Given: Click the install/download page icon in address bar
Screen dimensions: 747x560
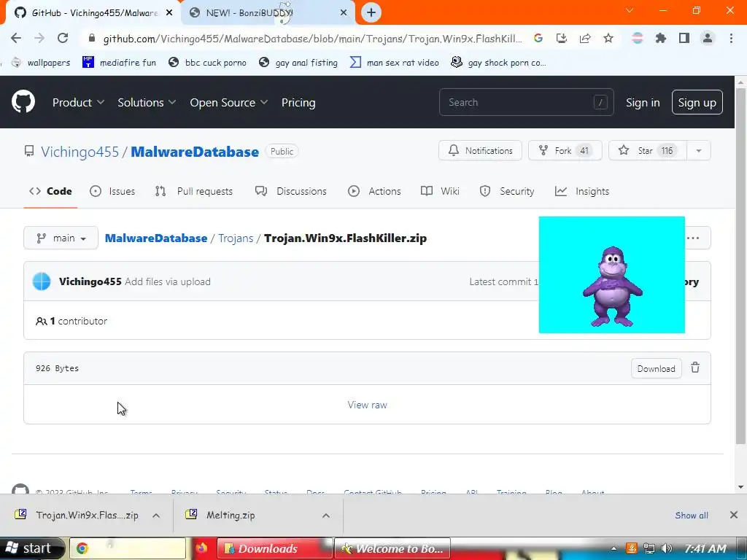Looking at the screenshot, I should pos(562,38).
